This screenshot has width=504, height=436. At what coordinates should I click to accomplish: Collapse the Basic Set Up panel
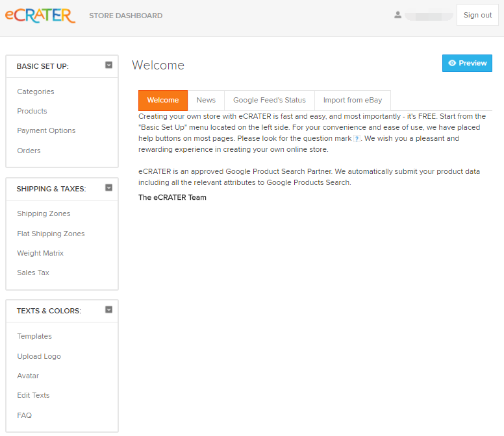[x=108, y=65]
